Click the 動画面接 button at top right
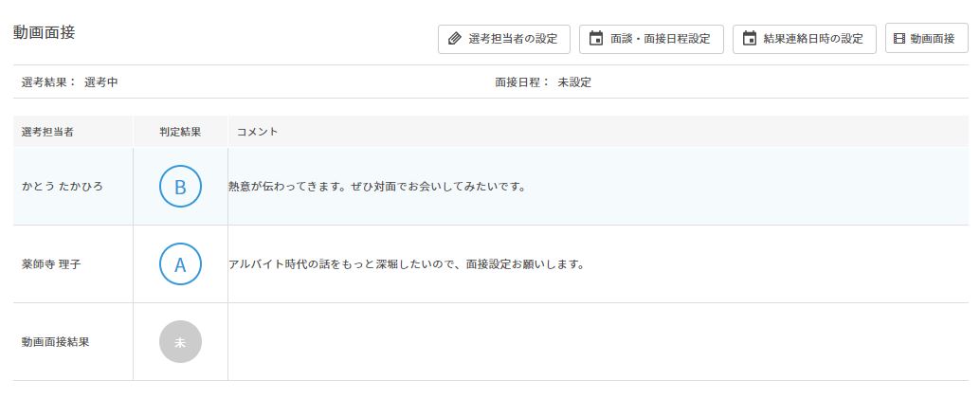 coord(927,39)
